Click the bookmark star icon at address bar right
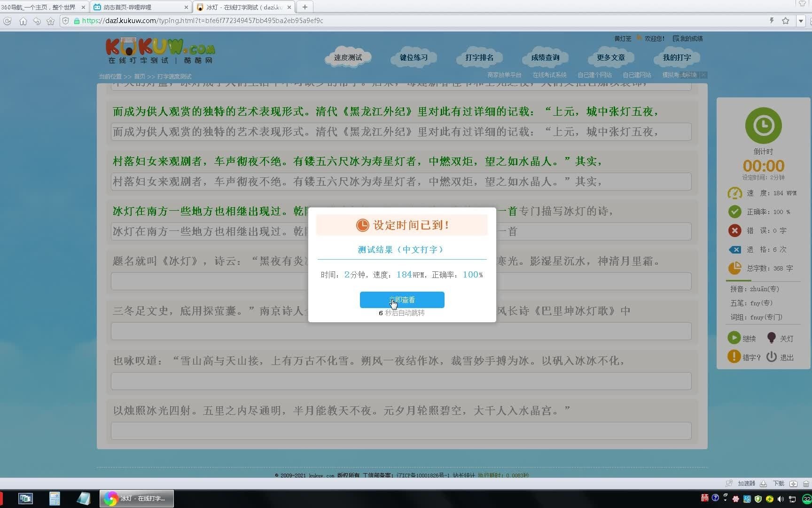 point(785,21)
